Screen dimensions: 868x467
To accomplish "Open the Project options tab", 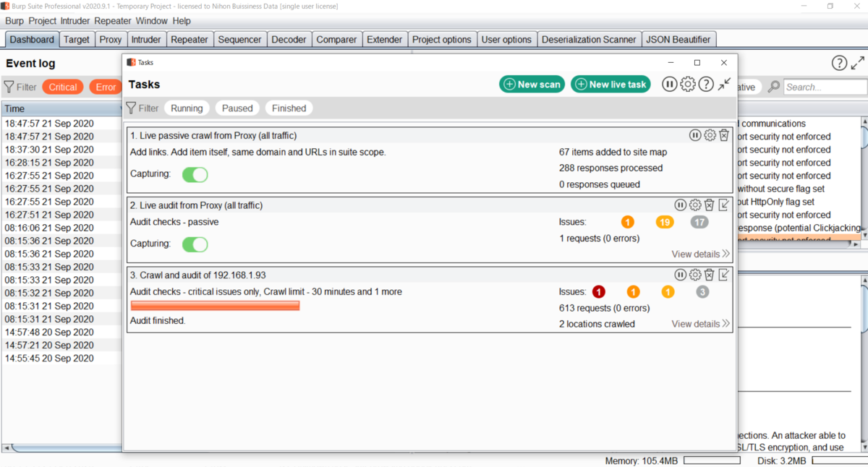I will pyautogui.click(x=441, y=40).
